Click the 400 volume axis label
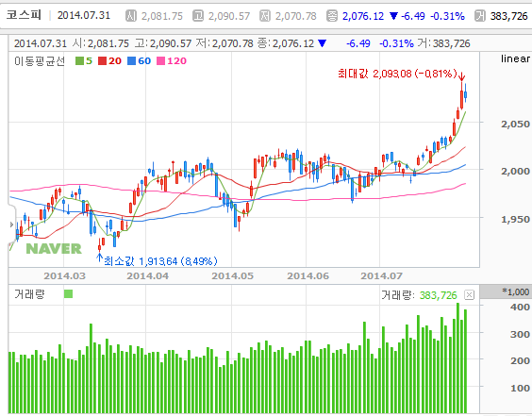 [x=520, y=307]
